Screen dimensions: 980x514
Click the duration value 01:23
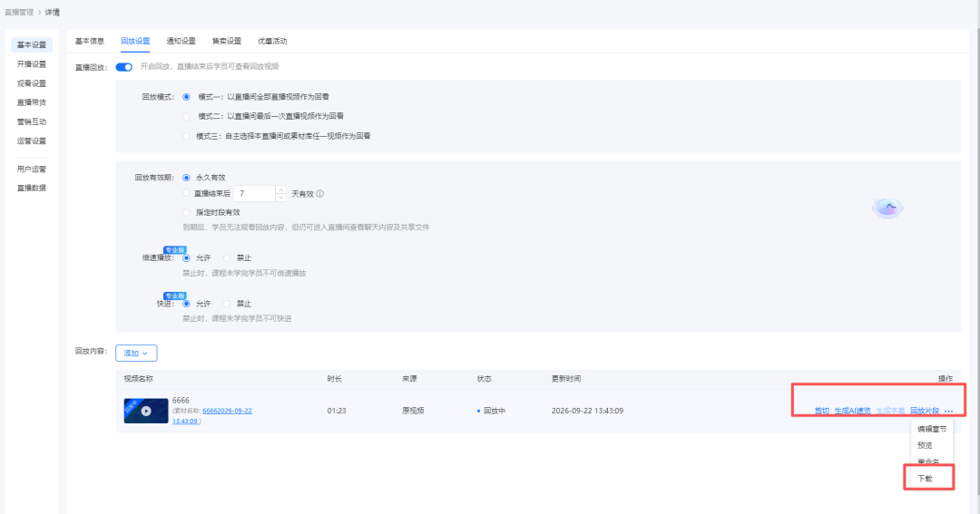337,411
